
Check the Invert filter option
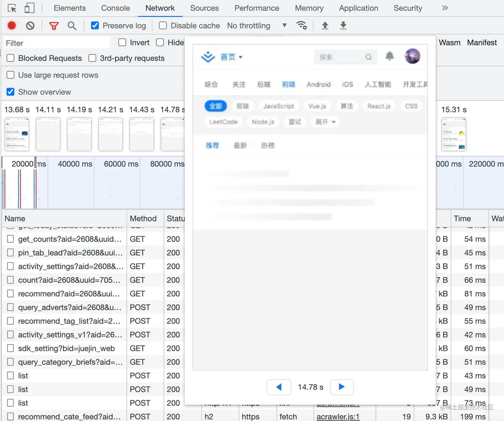click(122, 42)
